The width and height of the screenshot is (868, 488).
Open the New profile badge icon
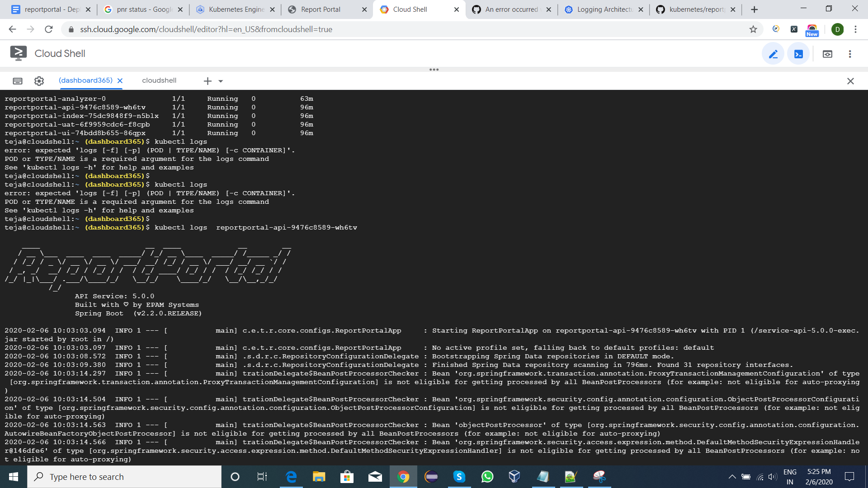[x=812, y=30]
